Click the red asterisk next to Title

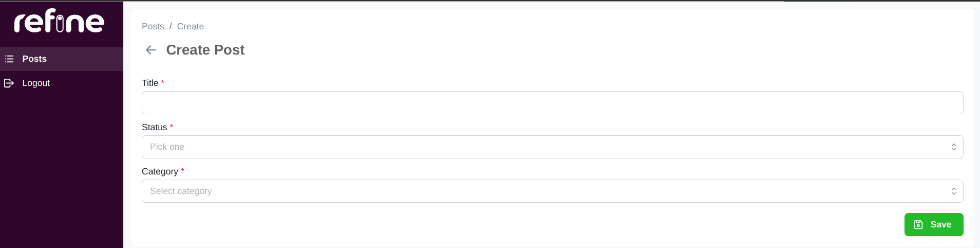pyautogui.click(x=163, y=82)
